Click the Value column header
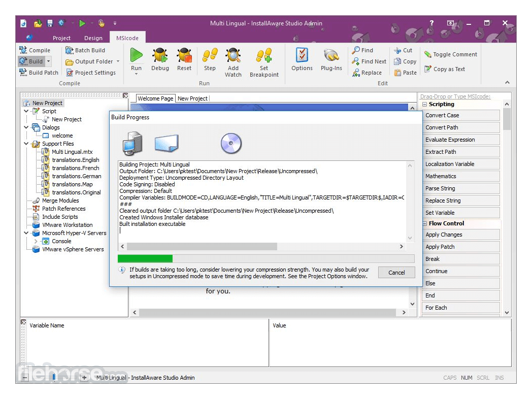The width and height of the screenshot is (532, 399). point(279,325)
